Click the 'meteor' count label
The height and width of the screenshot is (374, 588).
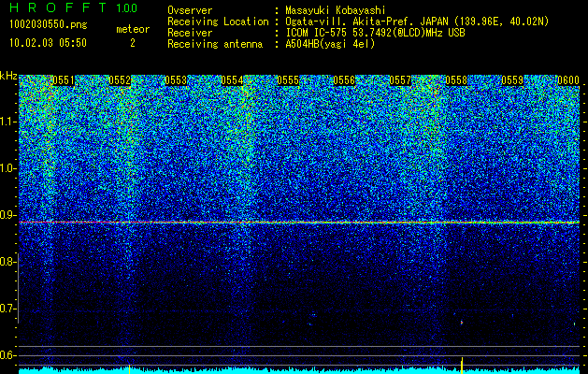click(133, 29)
